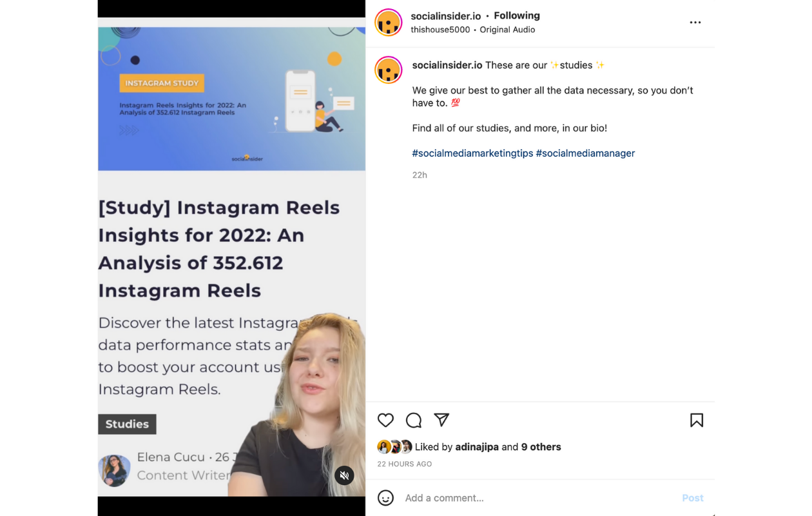
Task: Open the emoji picker smiley icon
Action: 385,498
